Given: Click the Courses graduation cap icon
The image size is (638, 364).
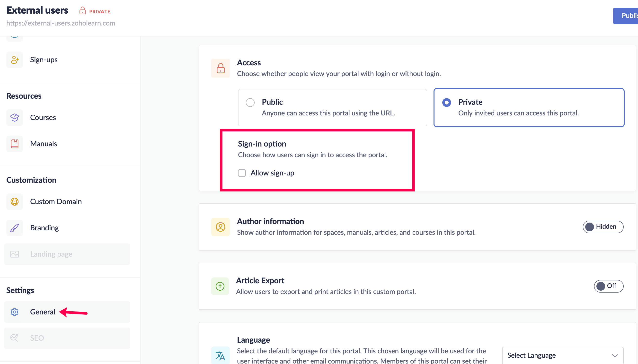Looking at the screenshot, I should click(x=15, y=118).
